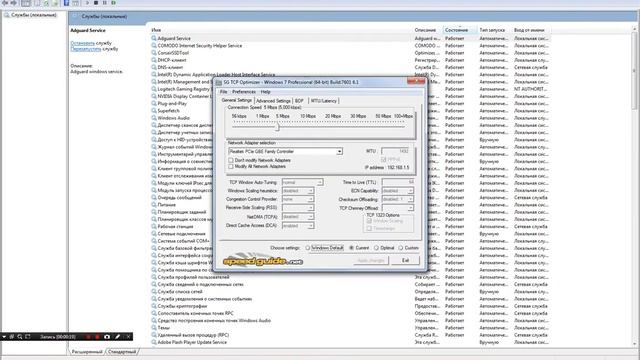Click the camera screenshot icon on the recording bar
Image resolution: width=640 pixels, height=360 pixels.
point(107,337)
